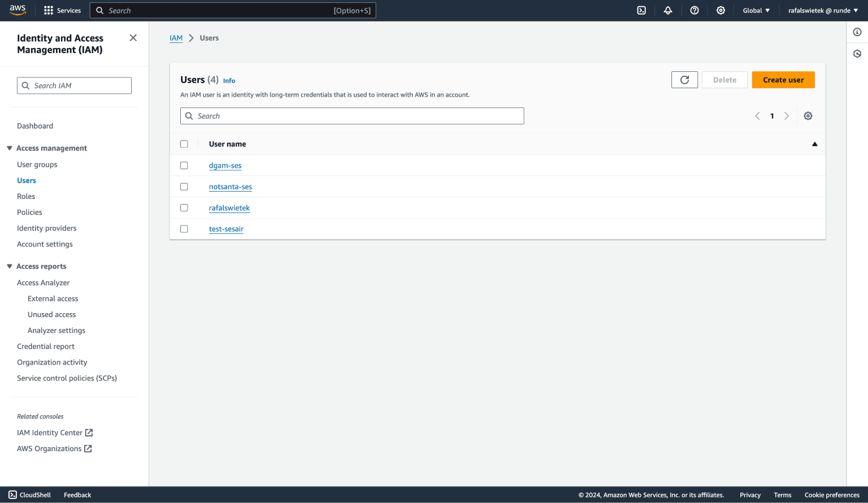This screenshot has width=868, height=503.
Task: Open IAM Identity Center external link icon
Action: [x=89, y=432]
